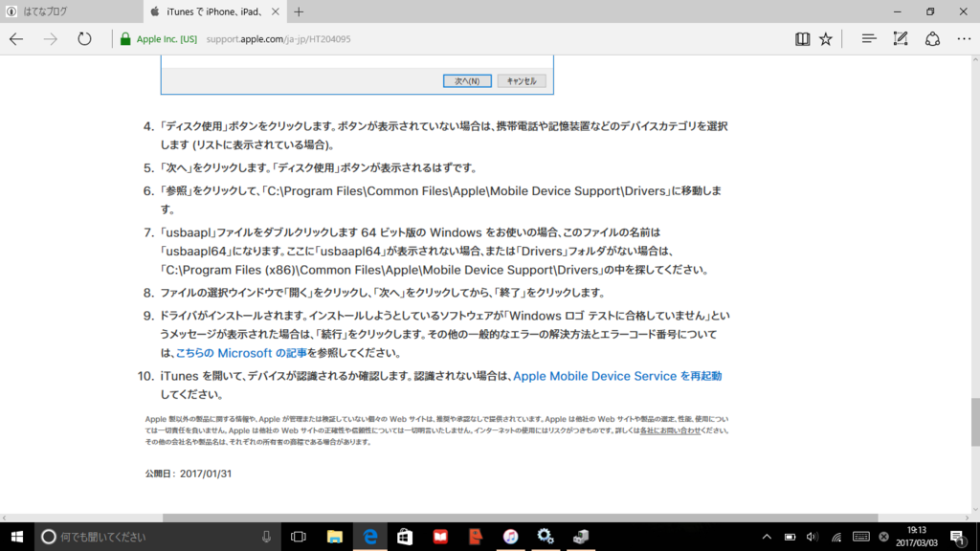The image size is (980, 551).
Task: Open a new browser tab
Action: pos(299,11)
